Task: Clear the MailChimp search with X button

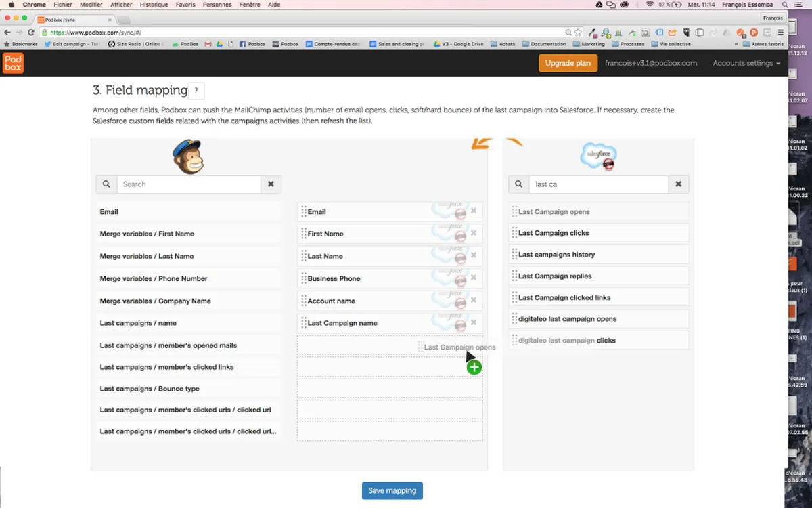Action: (x=271, y=184)
